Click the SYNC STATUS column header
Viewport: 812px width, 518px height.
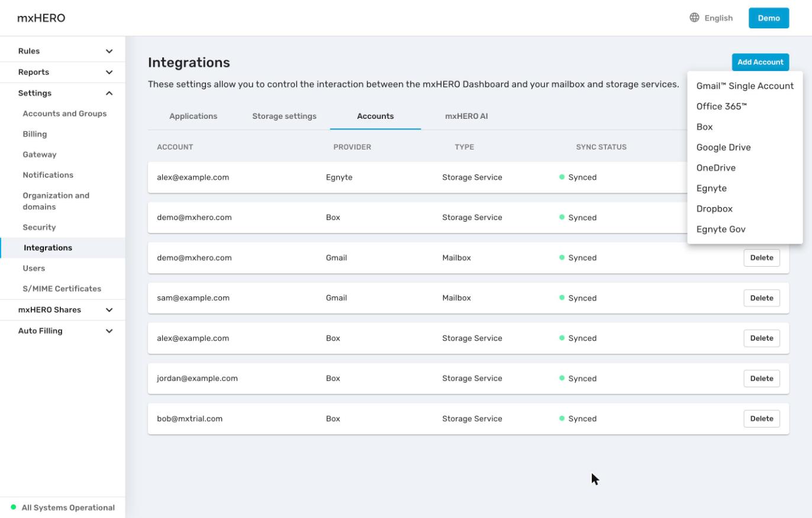pos(601,147)
